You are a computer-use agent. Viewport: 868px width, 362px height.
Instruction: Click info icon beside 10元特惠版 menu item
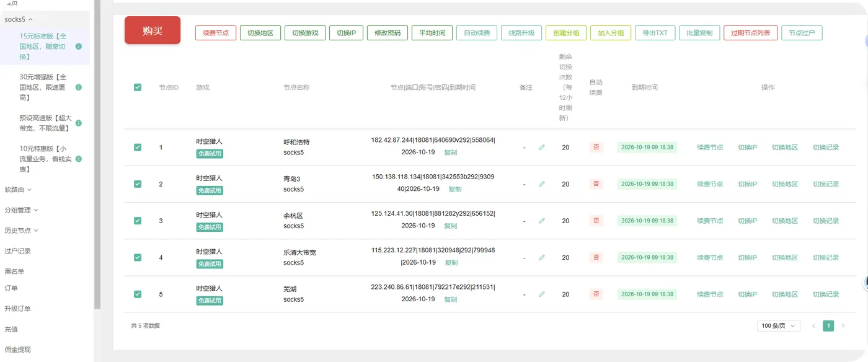click(x=79, y=159)
